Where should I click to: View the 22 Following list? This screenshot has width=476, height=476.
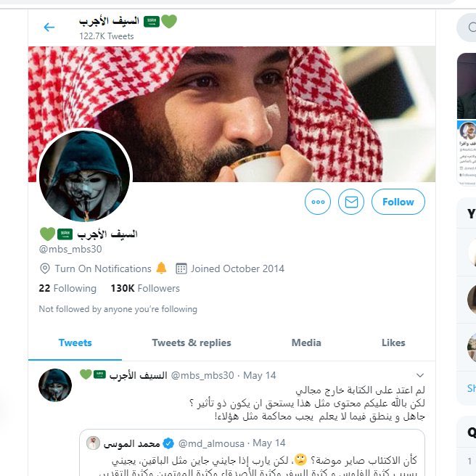pos(67,288)
